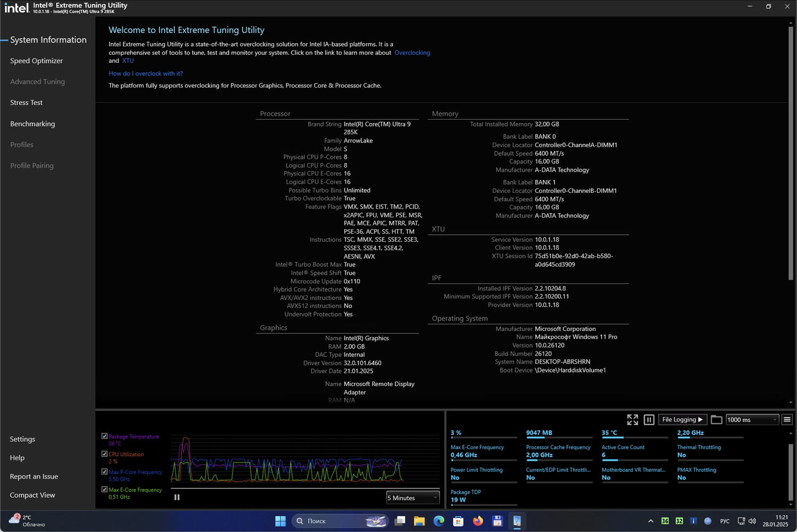The width and height of the screenshot is (797, 532).
Task: Switch the РУС input language indicator
Action: tap(725, 521)
